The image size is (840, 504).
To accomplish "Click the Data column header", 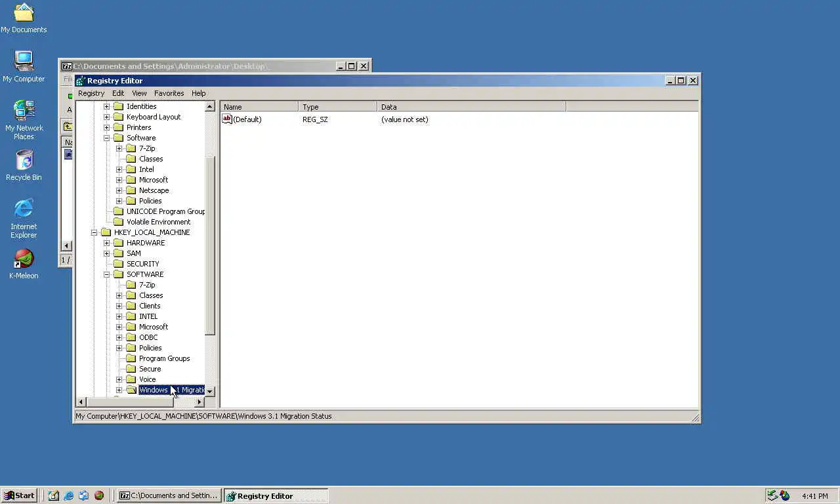I will 472,106.
